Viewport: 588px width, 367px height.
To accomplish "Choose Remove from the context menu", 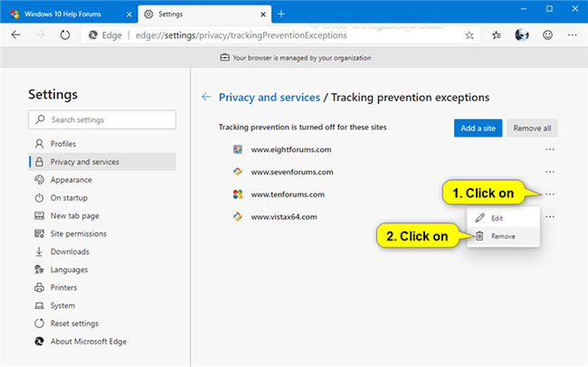I will [x=503, y=236].
